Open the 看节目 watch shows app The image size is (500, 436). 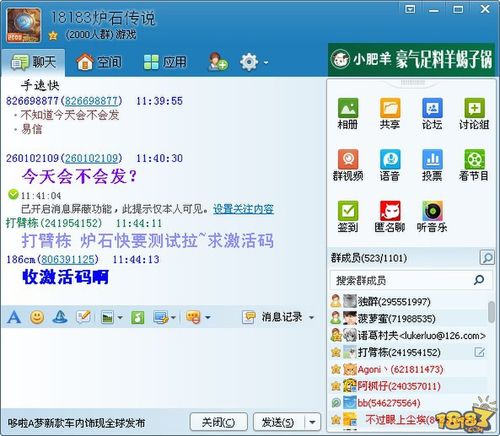(474, 165)
